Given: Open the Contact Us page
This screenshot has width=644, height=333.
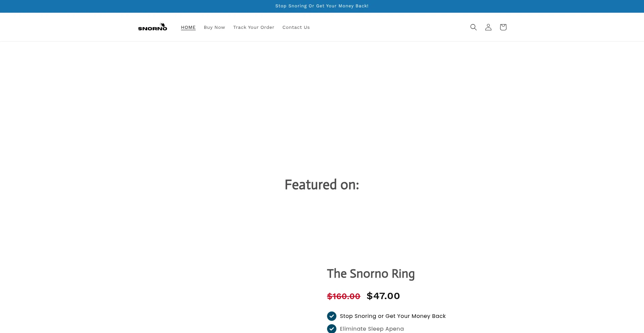Looking at the screenshot, I should point(296,27).
